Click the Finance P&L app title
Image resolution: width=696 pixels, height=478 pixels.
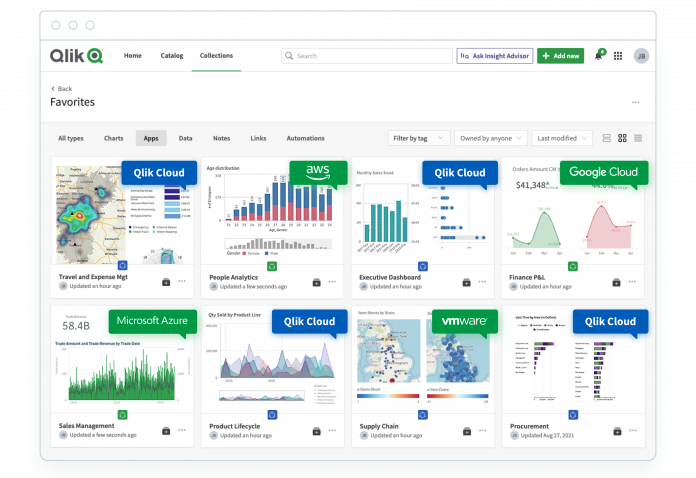pyautogui.click(x=526, y=277)
